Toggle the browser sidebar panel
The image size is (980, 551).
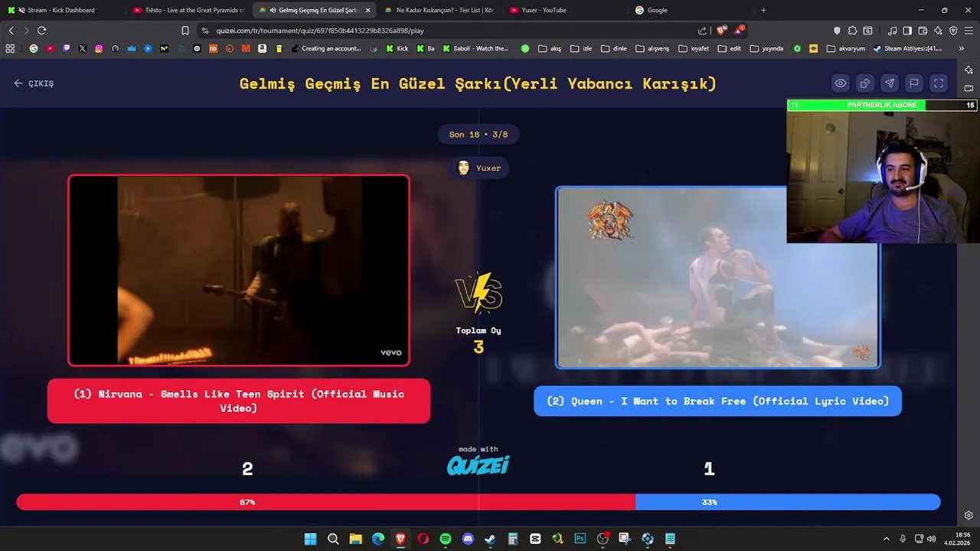907,31
